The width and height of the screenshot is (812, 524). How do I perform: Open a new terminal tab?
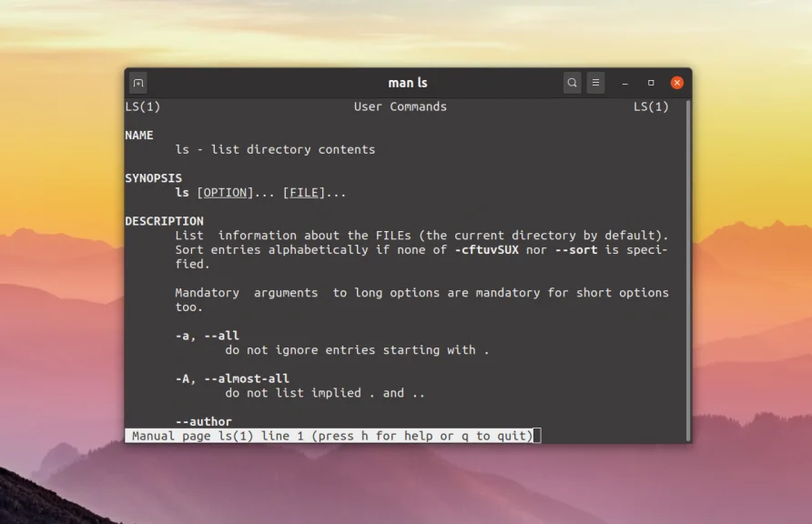tap(137, 82)
